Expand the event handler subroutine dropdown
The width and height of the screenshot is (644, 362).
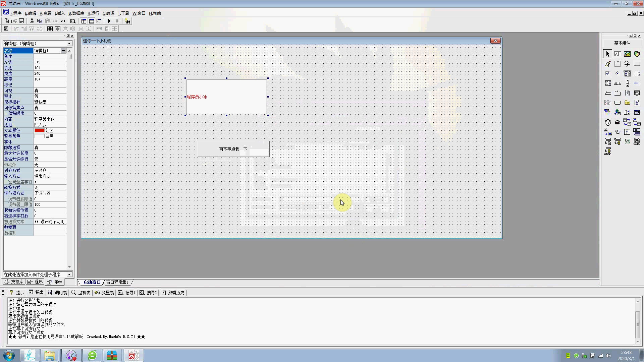(69, 275)
